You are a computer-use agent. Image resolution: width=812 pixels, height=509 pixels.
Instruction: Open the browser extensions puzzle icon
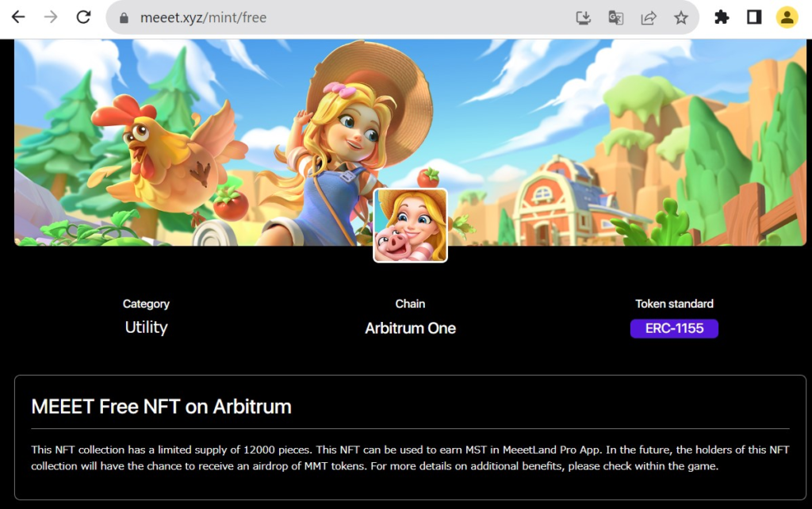[722, 17]
